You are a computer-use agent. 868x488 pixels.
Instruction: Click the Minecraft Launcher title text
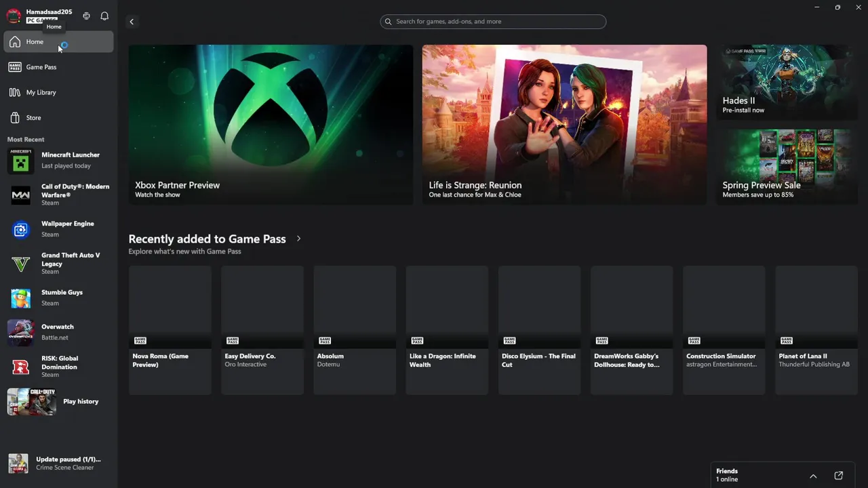71,155
